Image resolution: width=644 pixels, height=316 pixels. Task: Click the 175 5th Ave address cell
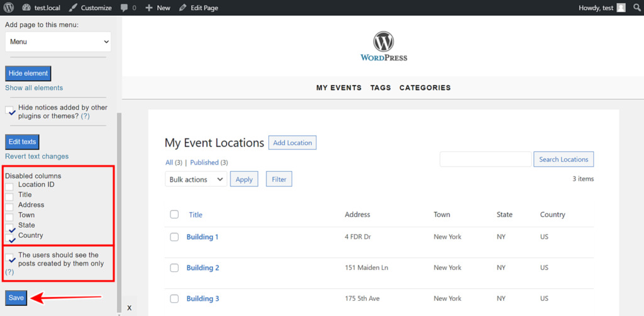362,299
